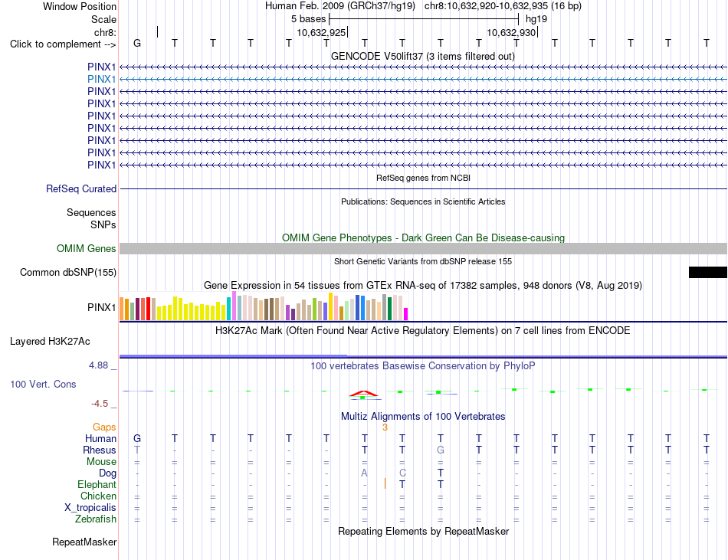Open the 'RefSeq Curated' track label
Image resolution: width=728 pixels, height=560 pixels.
pos(81,188)
